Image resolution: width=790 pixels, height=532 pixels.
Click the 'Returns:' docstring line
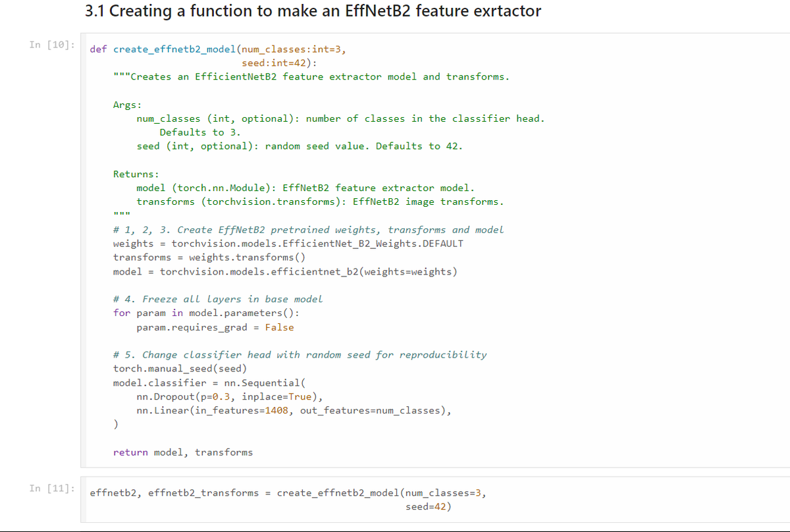coord(136,174)
